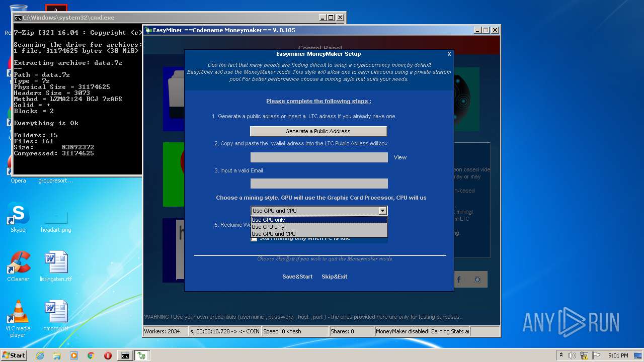Click camera social icon in EasyMiner
This screenshot has height=362, width=644.
tap(478, 280)
